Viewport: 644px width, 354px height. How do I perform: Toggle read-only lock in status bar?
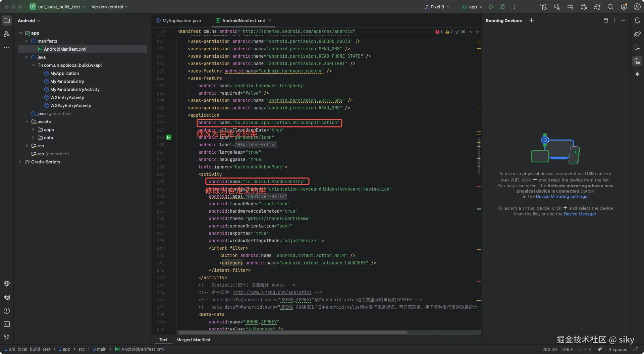[x=635, y=349]
